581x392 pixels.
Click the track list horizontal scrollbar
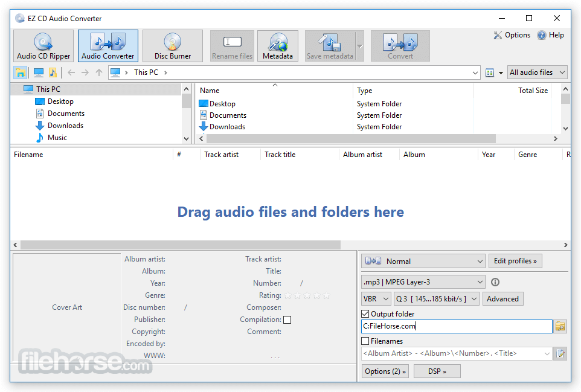coord(180,245)
